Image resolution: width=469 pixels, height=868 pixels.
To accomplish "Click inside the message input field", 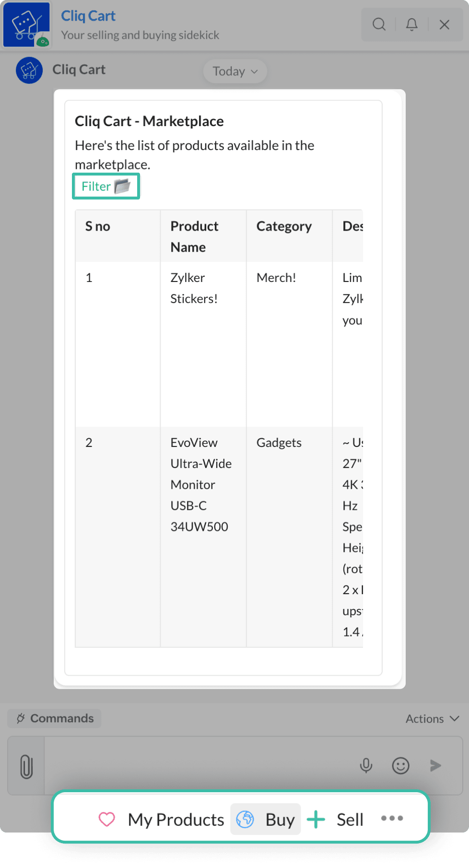I will tap(201, 765).
